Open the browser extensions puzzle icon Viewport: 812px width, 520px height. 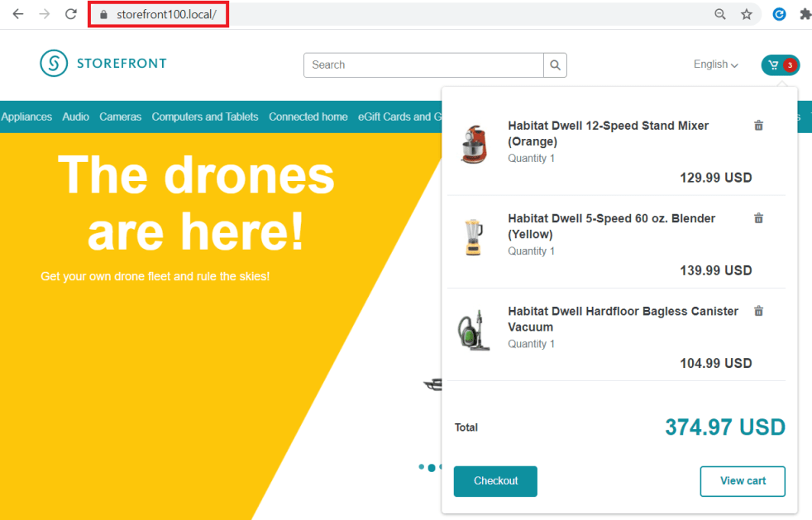tap(804, 14)
